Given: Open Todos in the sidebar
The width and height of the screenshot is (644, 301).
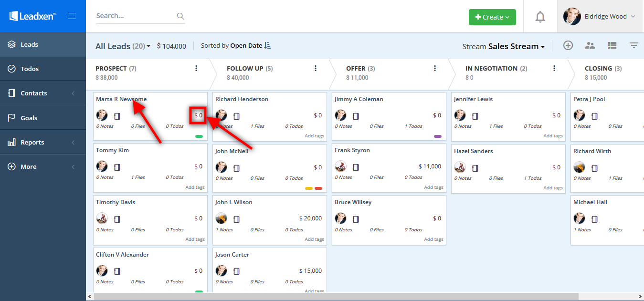Looking at the screenshot, I should point(43,69).
